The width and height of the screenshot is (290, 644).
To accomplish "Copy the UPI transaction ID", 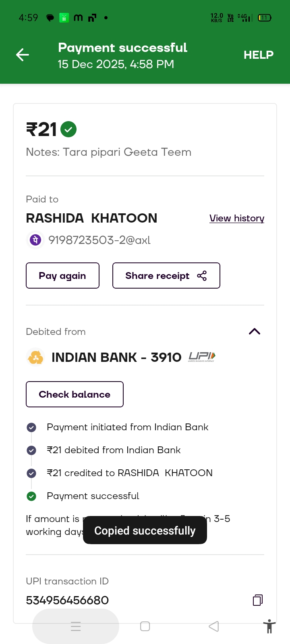I will pyautogui.click(x=258, y=600).
